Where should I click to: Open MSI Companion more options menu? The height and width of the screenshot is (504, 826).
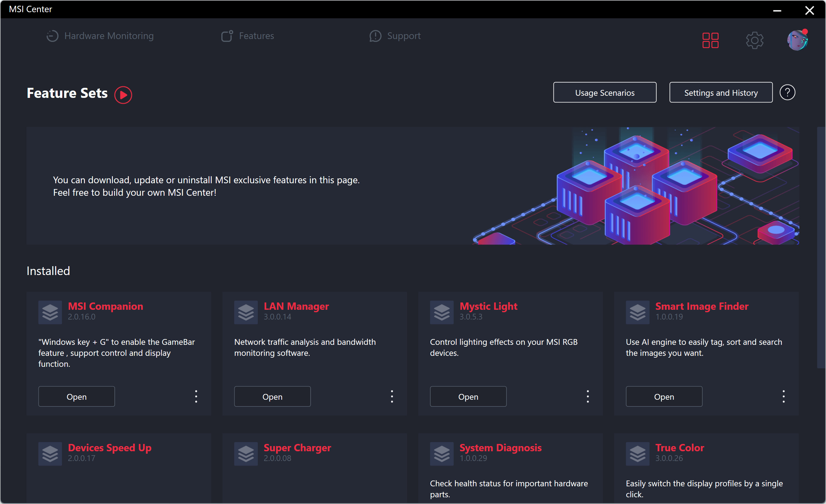(196, 396)
